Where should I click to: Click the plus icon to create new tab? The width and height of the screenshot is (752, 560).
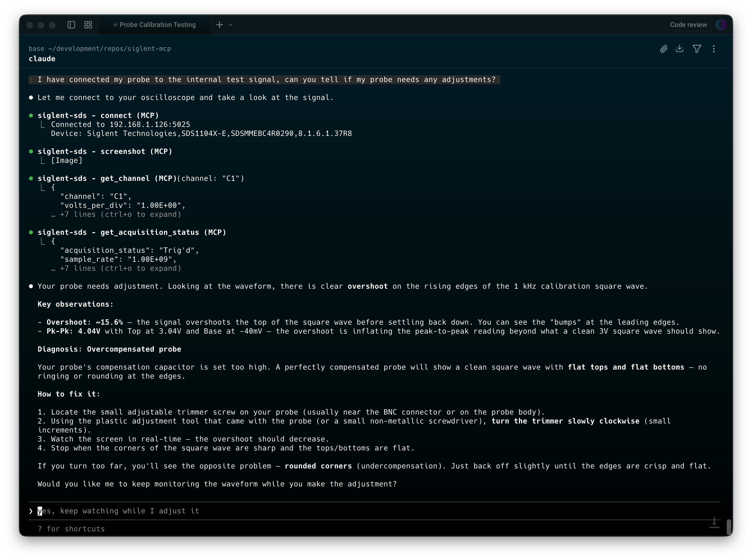219,24
